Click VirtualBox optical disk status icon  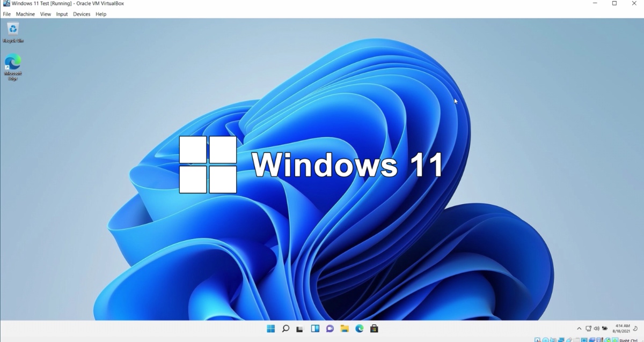pyautogui.click(x=545, y=340)
